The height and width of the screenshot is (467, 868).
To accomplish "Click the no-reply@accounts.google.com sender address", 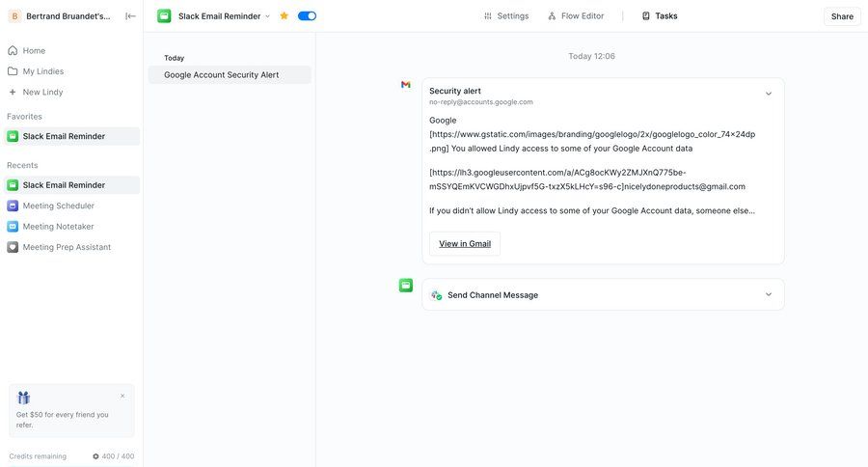I will point(481,102).
